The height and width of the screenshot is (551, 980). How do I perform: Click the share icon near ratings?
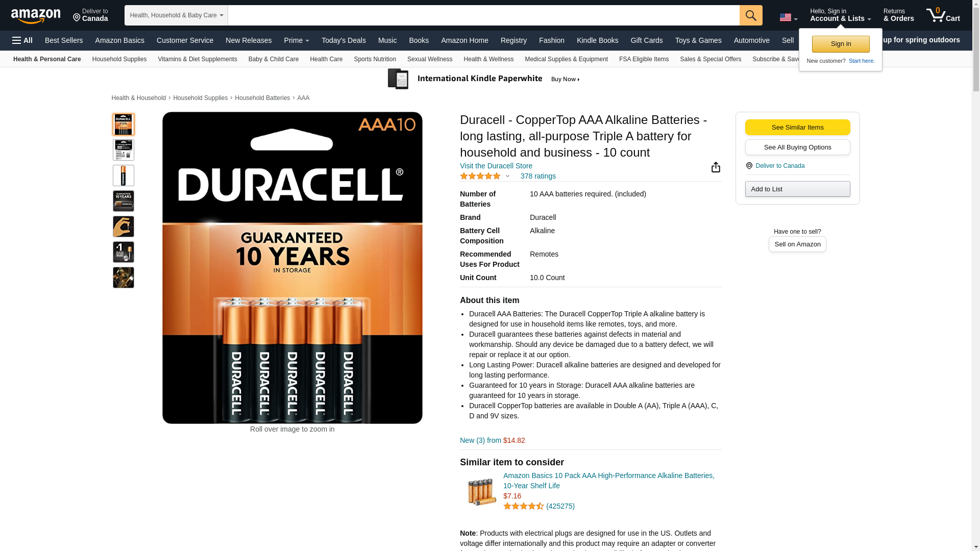(x=716, y=167)
